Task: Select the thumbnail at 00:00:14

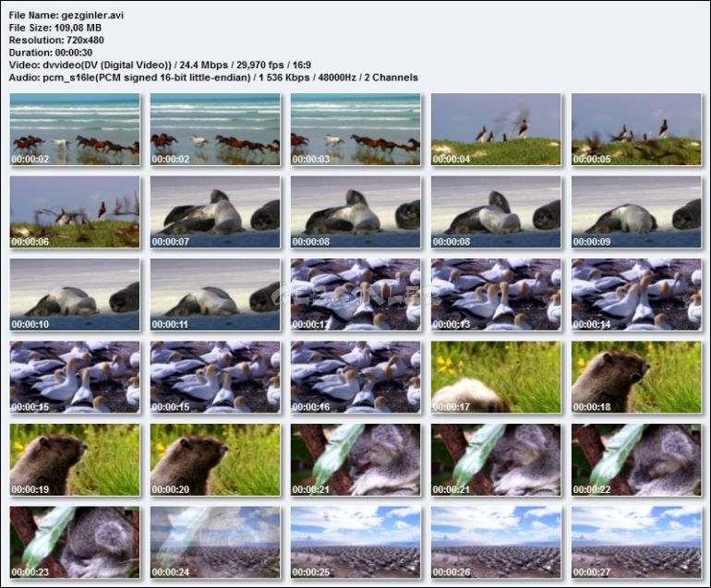Action: click(636, 294)
